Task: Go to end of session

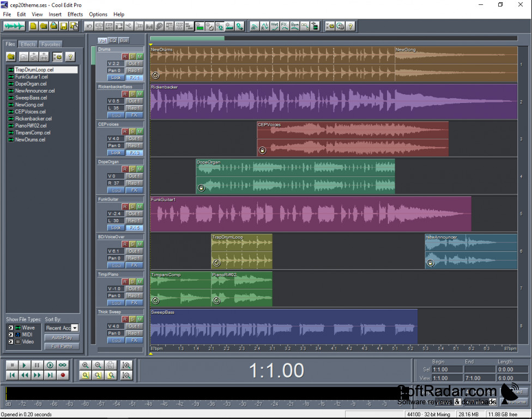Action: point(50,375)
